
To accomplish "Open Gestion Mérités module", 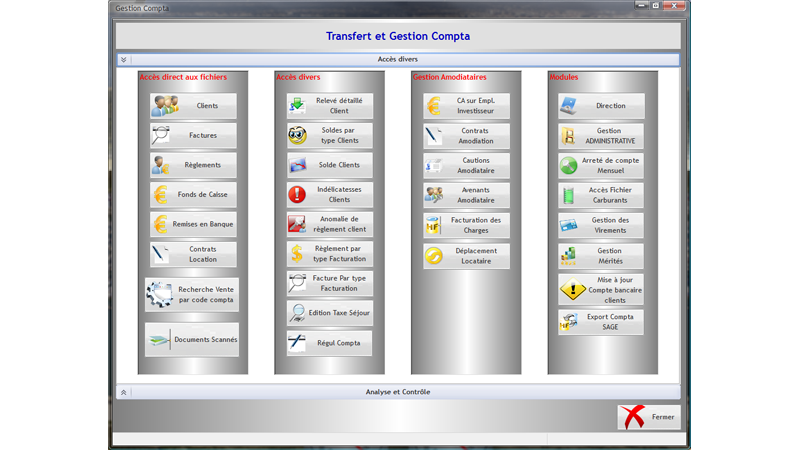I will click(x=601, y=256).
